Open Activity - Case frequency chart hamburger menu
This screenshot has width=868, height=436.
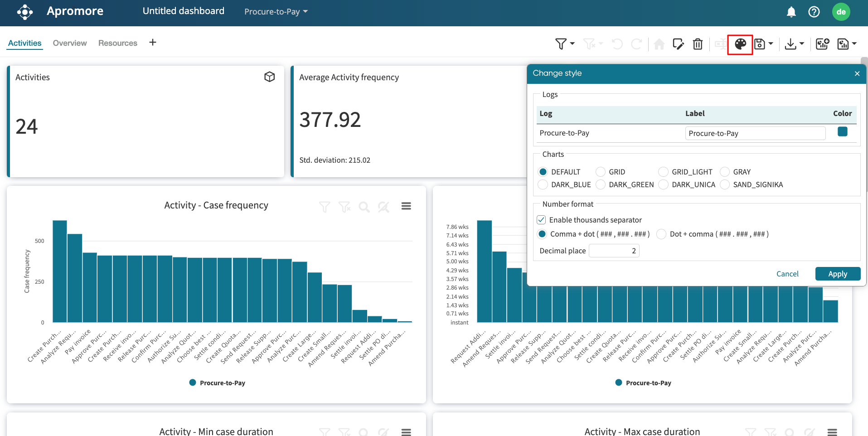(406, 206)
